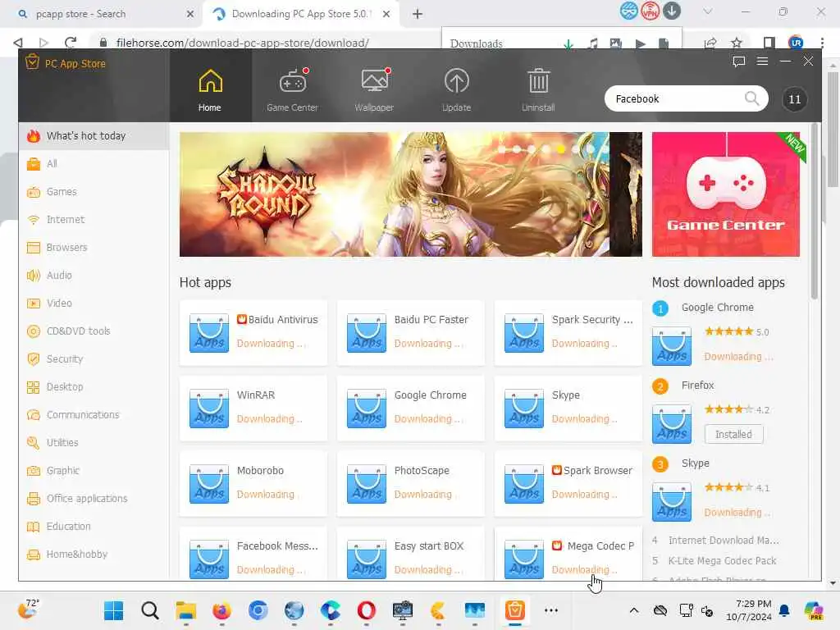The width and height of the screenshot is (840, 630).
Task: Select the Audio category
Action: [x=94, y=276]
